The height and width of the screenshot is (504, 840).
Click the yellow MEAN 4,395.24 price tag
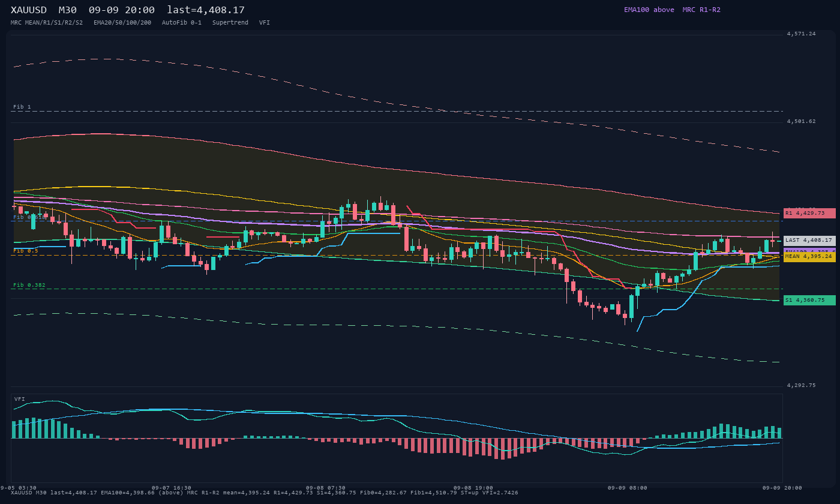click(x=809, y=256)
